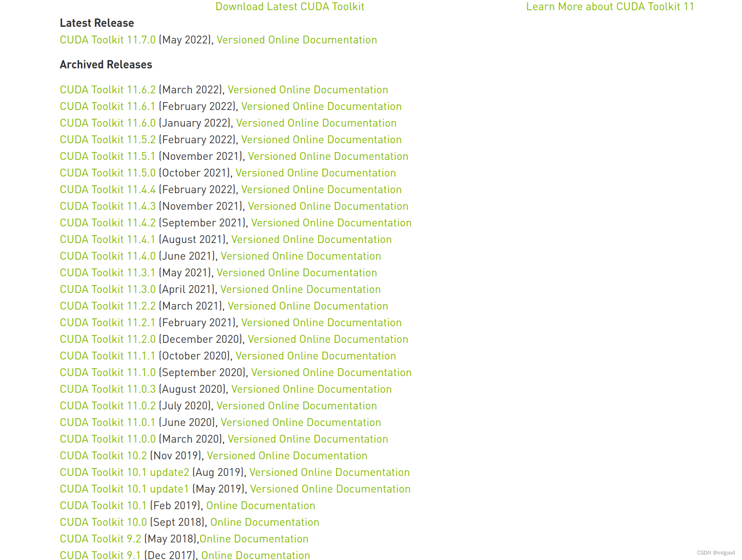Open CUDA Toolkit 11.0.1 link

pos(108,422)
